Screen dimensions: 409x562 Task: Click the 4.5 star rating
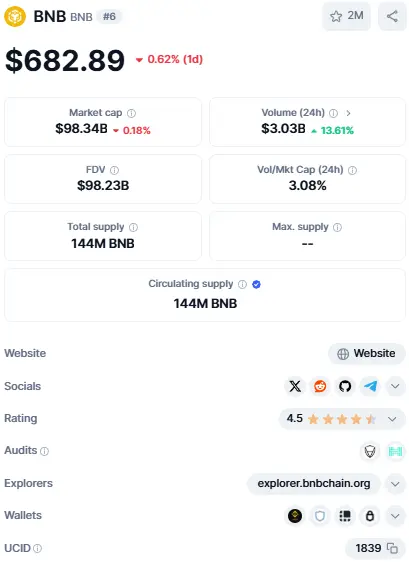(x=331, y=419)
